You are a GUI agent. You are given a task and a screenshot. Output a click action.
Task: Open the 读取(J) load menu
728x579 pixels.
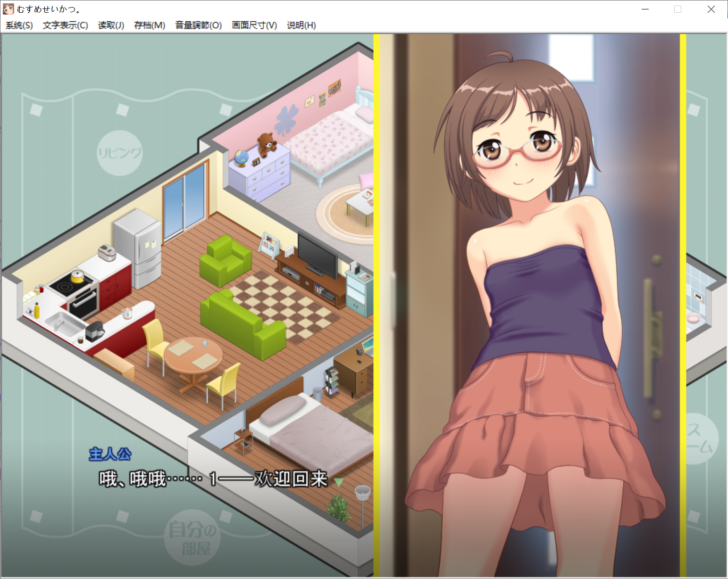[x=110, y=25]
